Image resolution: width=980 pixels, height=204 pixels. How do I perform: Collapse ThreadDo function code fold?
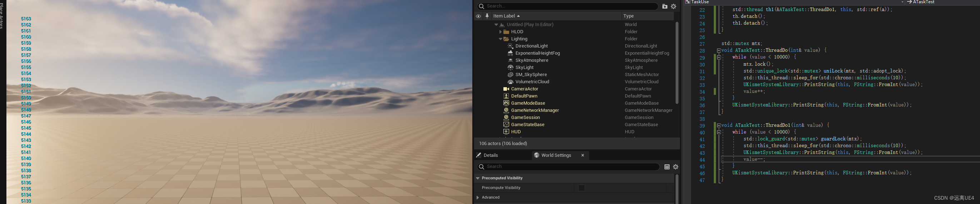[718, 51]
